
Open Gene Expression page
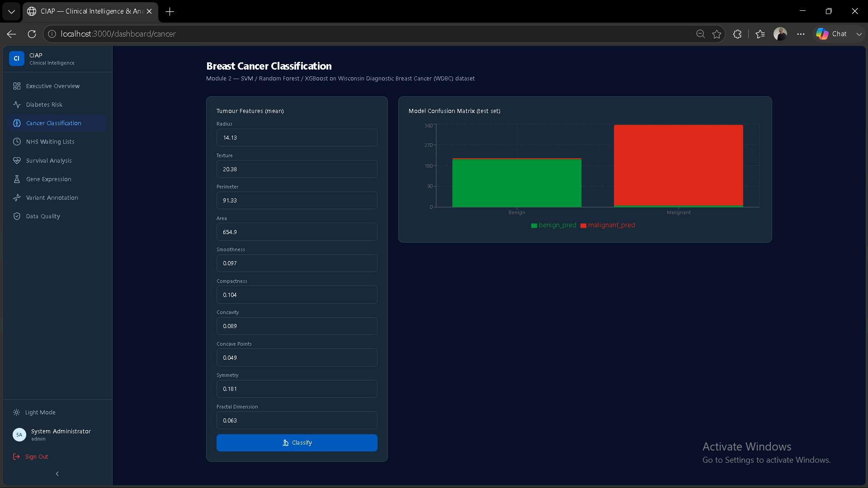point(57,179)
